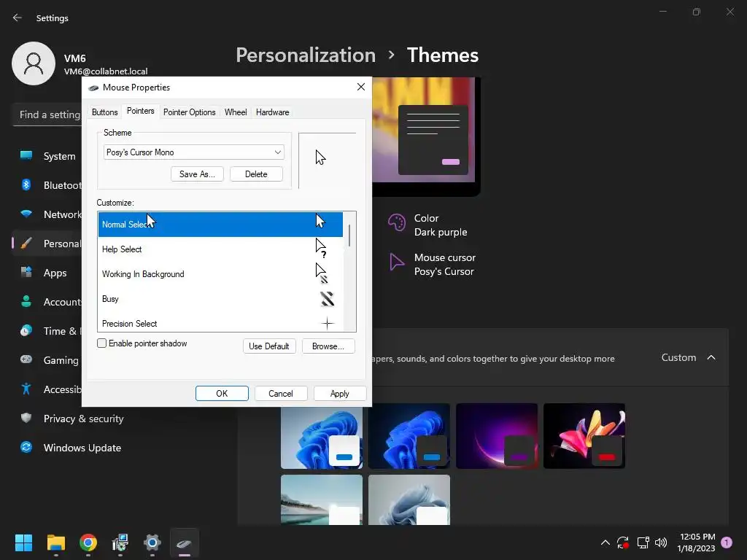Switch to the Buttons tab
This screenshot has width=747, height=560.
pos(104,112)
